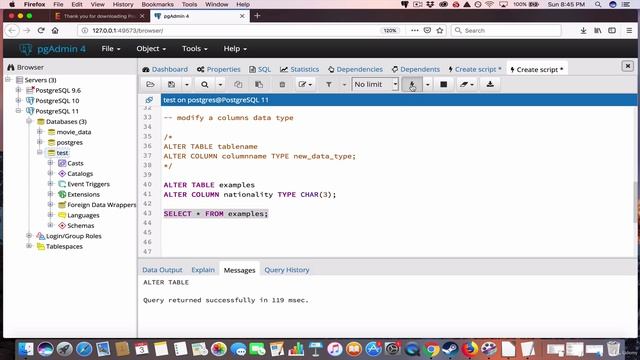Click the find magnifier icon in query toolbar
The image size is (640, 360).
pos(204,84)
